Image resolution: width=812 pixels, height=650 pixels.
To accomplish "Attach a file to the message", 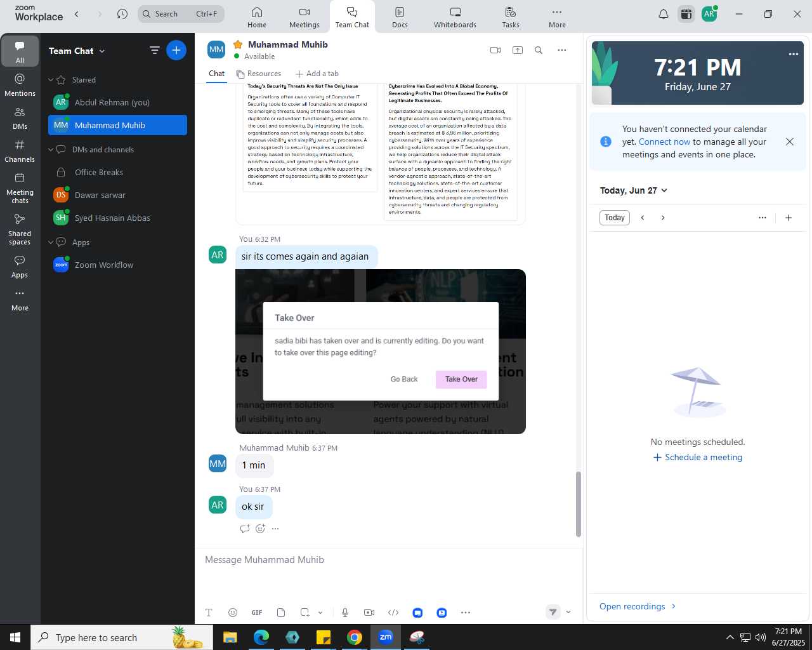I will click(x=281, y=613).
